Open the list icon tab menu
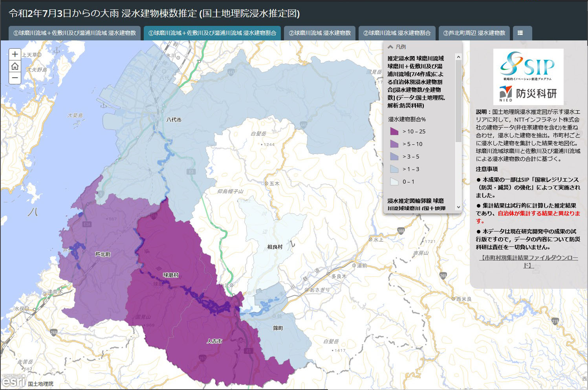588x390 pixels. pos(520,33)
